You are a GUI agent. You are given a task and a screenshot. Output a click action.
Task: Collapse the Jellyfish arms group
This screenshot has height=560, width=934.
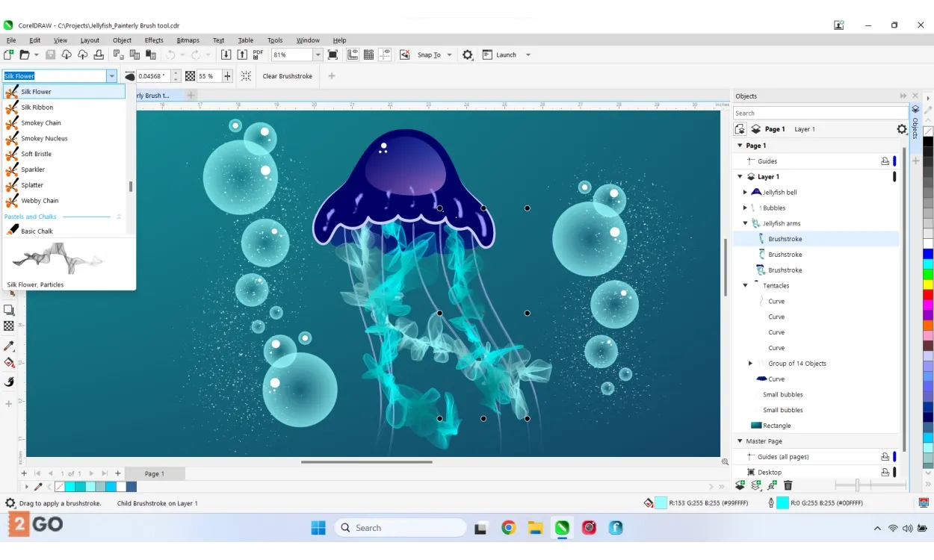point(745,223)
